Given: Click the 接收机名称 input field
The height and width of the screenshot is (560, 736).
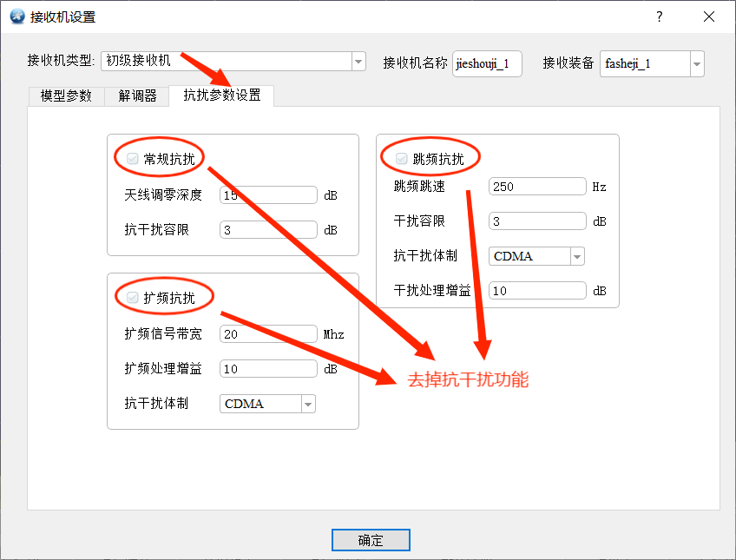Looking at the screenshot, I should 487,64.
